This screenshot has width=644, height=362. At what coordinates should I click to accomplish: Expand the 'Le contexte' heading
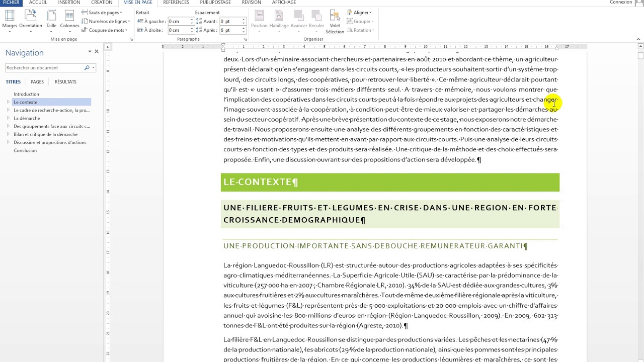pyautogui.click(x=8, y=102)
